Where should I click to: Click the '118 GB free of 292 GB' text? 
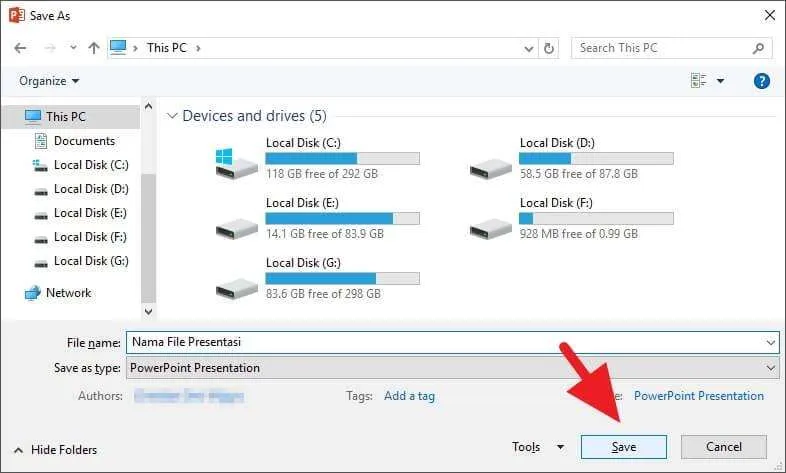[x=322, y=174]
